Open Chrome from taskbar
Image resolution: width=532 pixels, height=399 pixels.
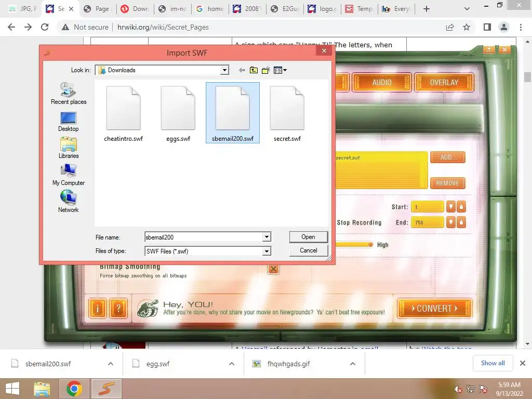(74, 389)
